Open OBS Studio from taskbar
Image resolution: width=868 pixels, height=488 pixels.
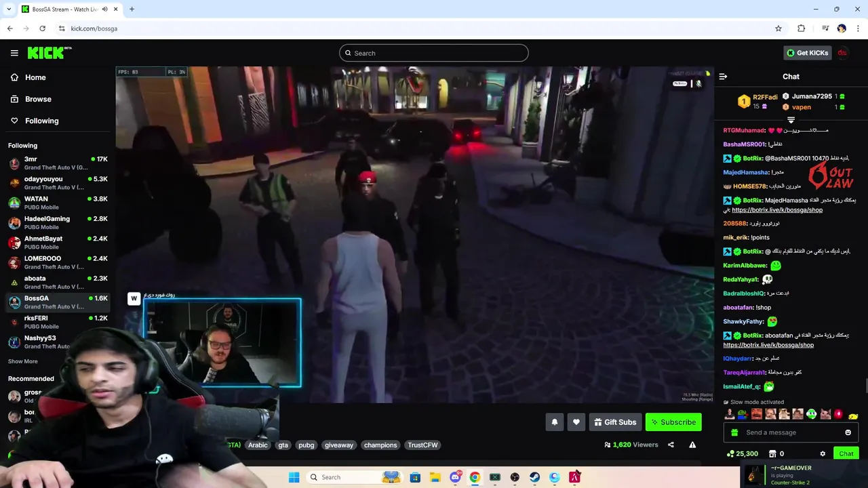click(515, 477)
